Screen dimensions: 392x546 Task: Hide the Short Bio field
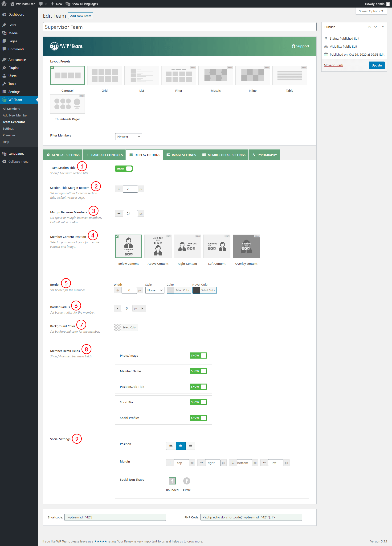[198, 402]
